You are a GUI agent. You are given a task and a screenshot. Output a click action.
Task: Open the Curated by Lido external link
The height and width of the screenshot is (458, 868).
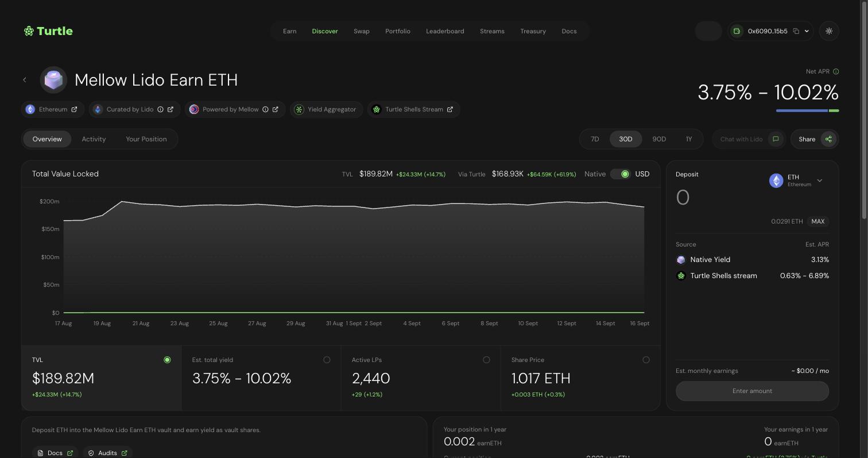pos(170,109)
